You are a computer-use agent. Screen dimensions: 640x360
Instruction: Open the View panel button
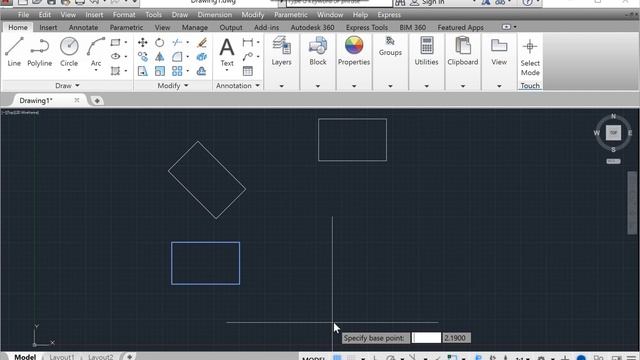click(499, 51)
